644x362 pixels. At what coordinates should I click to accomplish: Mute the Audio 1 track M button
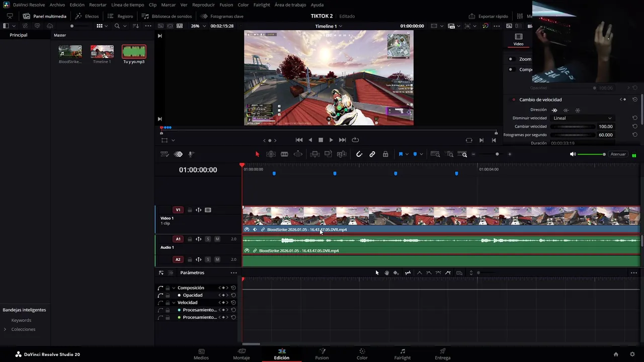[217, 239]
